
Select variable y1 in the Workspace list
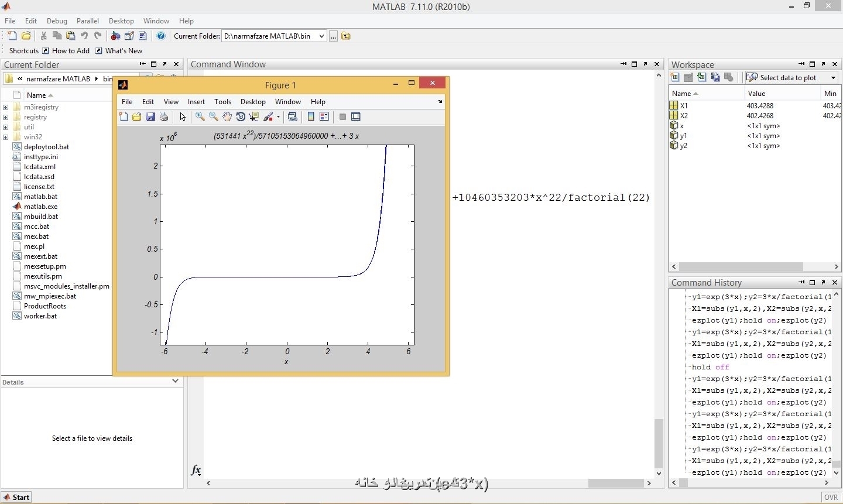[683, 136]
